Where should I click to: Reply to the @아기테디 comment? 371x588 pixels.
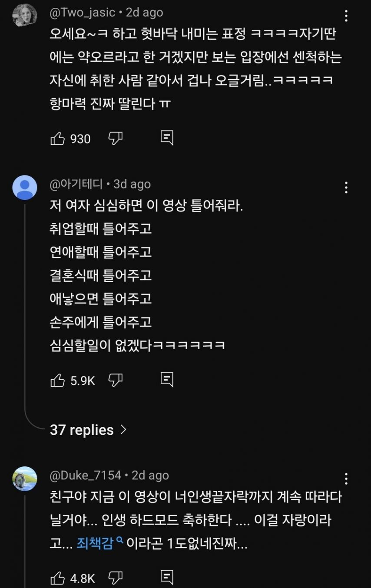click(167, 380)
